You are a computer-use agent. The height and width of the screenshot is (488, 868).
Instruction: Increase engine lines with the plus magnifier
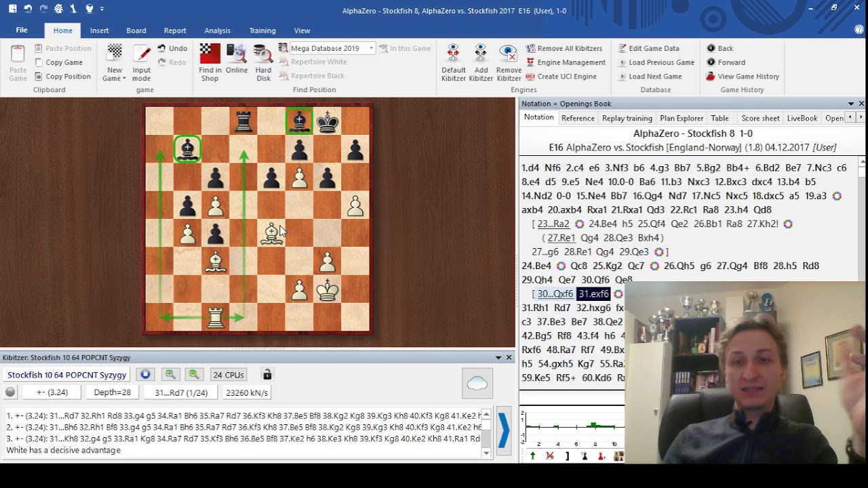pyautogui.click(x=170, y=375)
